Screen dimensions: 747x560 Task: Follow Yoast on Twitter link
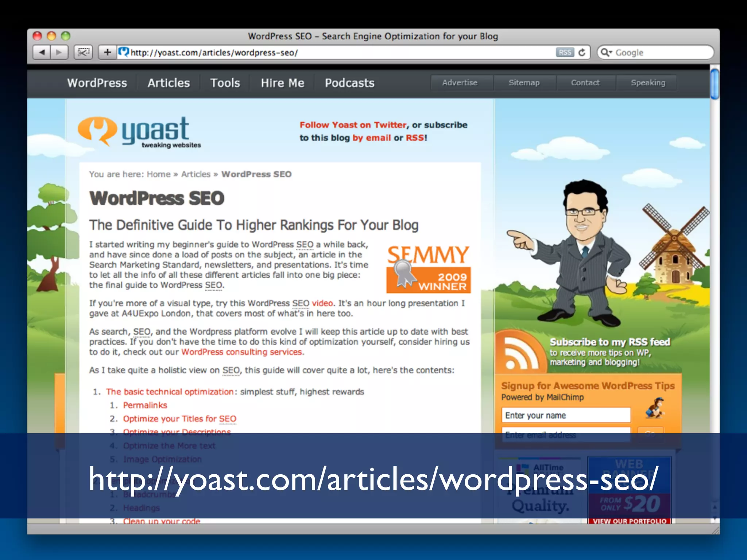[x=353, y=125]
